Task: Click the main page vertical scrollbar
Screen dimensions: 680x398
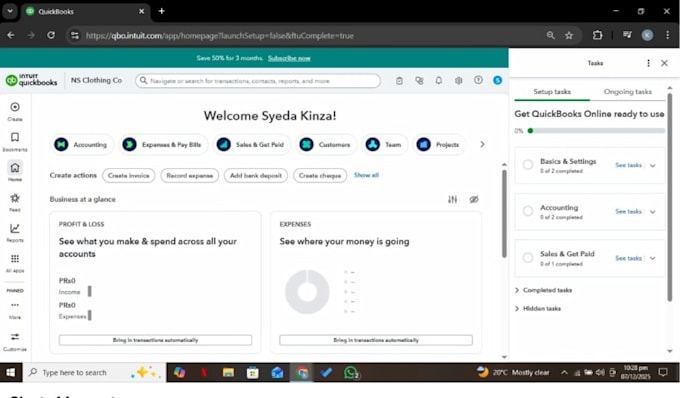Action: coord(504,213)
